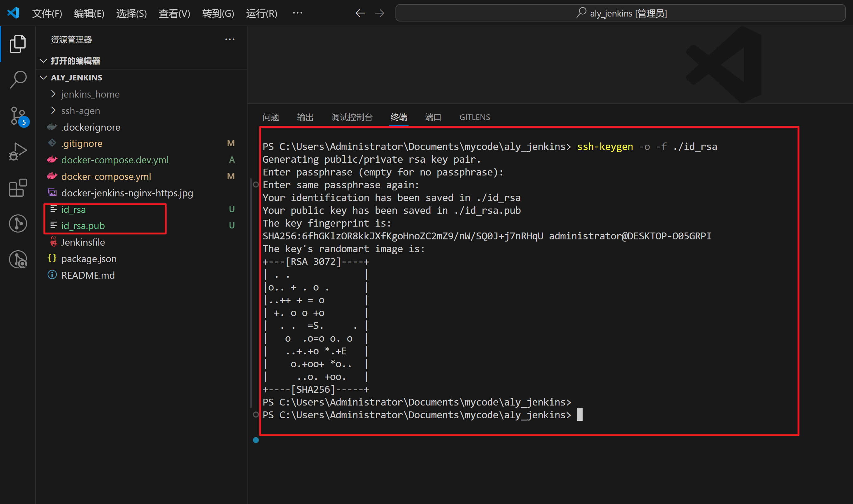
Task: Click the Jenkins icon beside Jenkinsfile
Action: tap(53, 242)
